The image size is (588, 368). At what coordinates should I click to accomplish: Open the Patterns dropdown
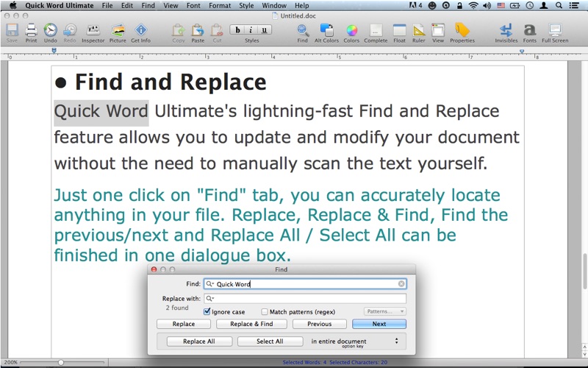[384, 311]
